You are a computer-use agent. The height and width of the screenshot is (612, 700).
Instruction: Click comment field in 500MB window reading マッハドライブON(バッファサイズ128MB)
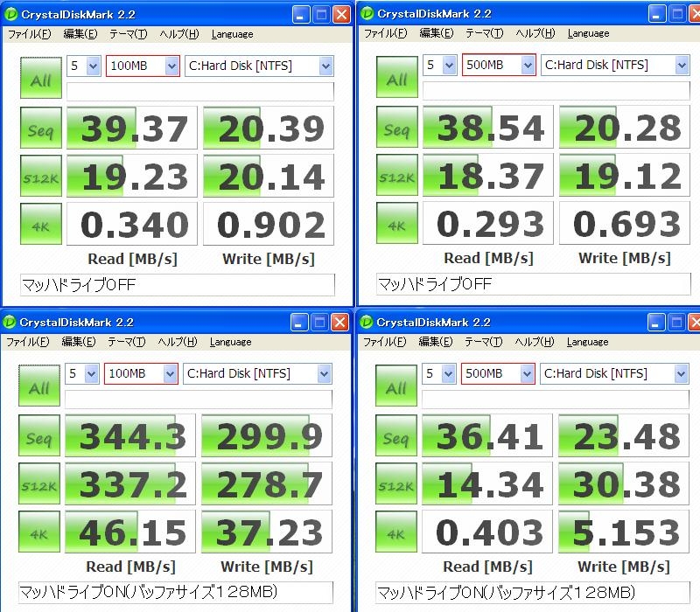[533, 593]
